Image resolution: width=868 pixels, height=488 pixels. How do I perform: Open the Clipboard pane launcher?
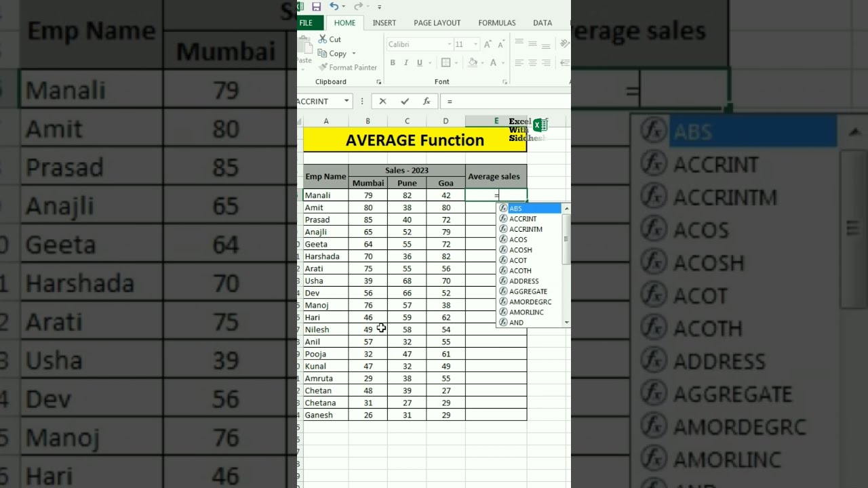coord(378,82)
